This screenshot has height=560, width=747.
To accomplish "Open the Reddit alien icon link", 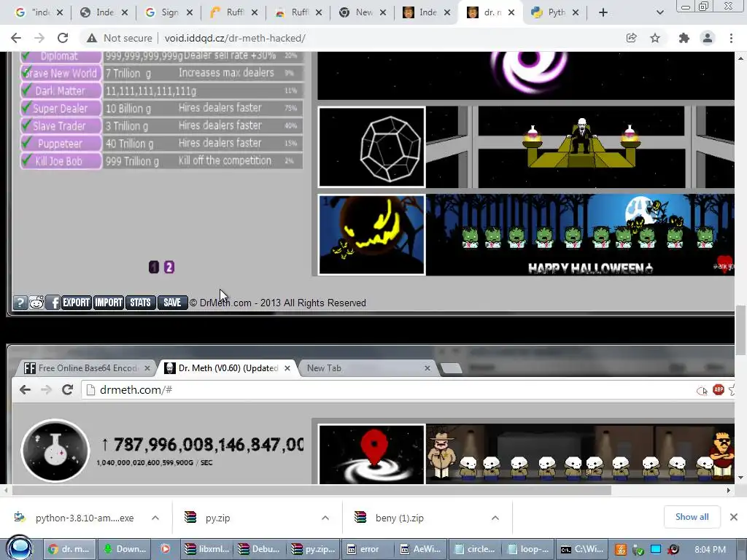I will tap(36, 303).
